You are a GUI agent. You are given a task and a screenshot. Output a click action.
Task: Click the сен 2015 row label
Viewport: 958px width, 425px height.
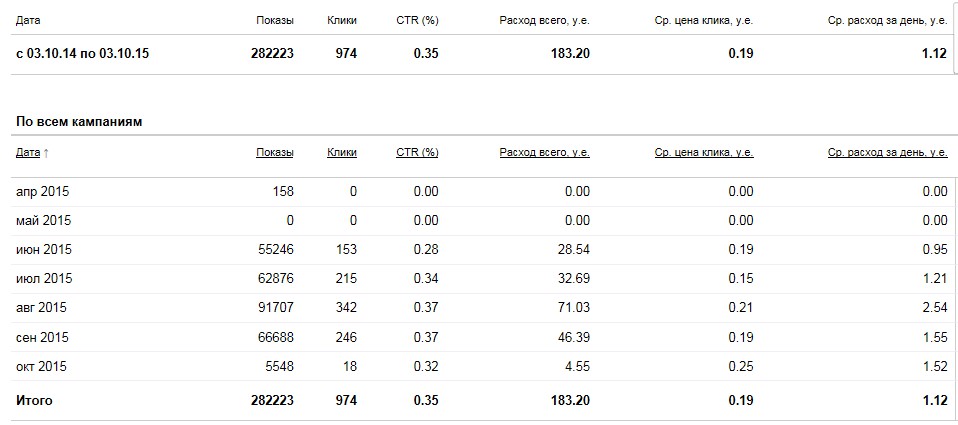pos(43,336)
